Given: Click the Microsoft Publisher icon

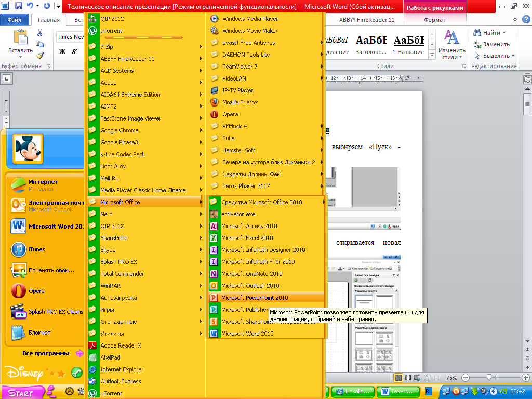Looking at the screenshot, I should tap(214, 310).
